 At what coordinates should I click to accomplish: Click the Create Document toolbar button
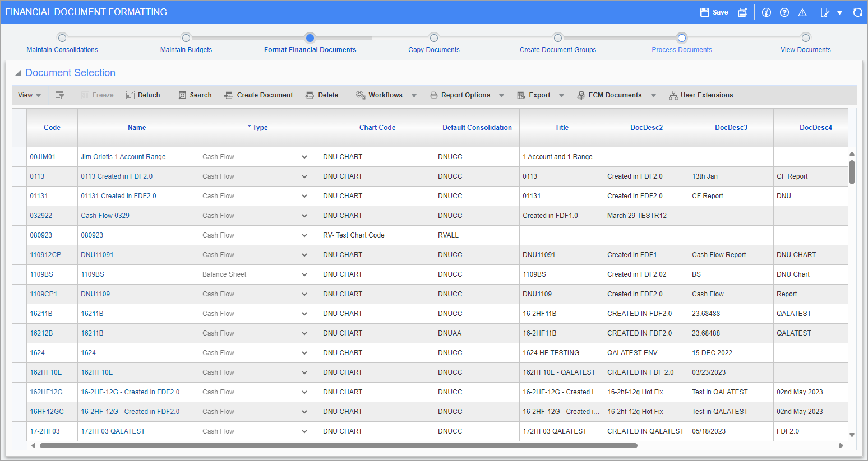point(258,95)
